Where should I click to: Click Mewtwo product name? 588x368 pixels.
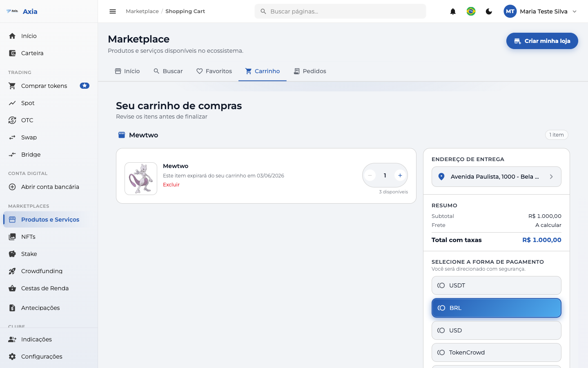pos(176,166)
